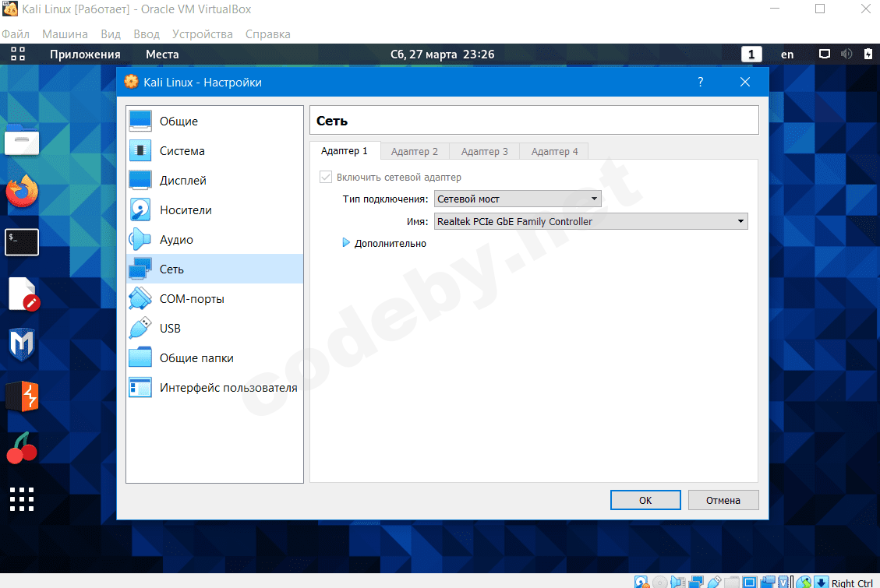Select the Интерфейс пользователя icon
The image size is (880, 588).
(140, 387)
